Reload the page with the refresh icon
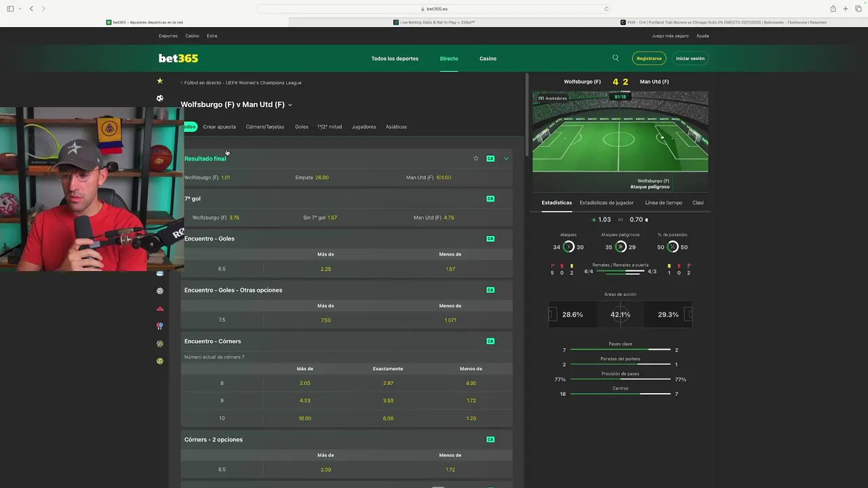Screen dimensions: 868x488 tap(606, 9)
